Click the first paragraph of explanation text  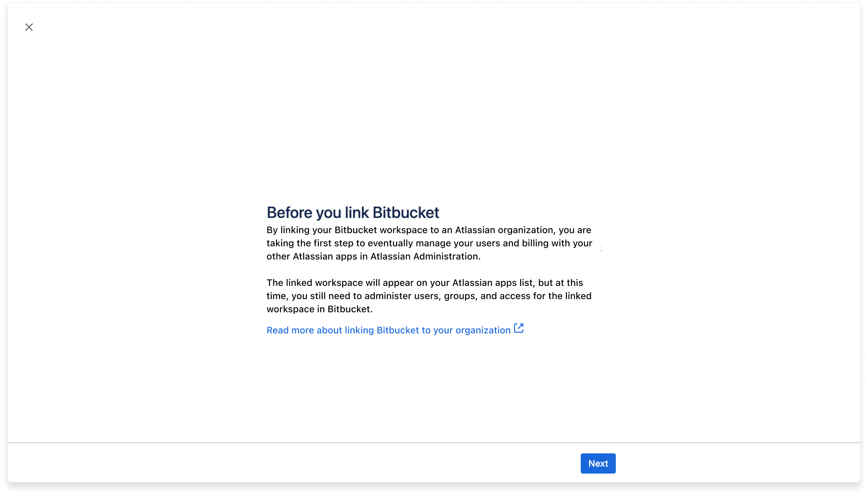point(429,243)
